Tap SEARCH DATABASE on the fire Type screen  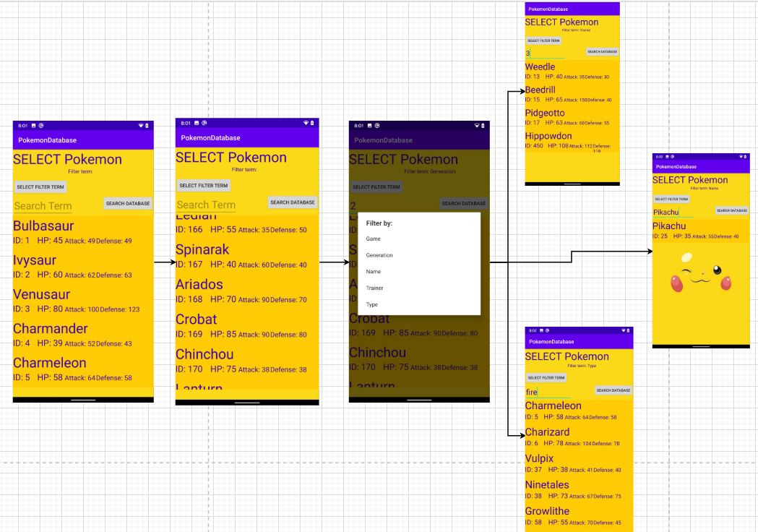coord(613,390)
